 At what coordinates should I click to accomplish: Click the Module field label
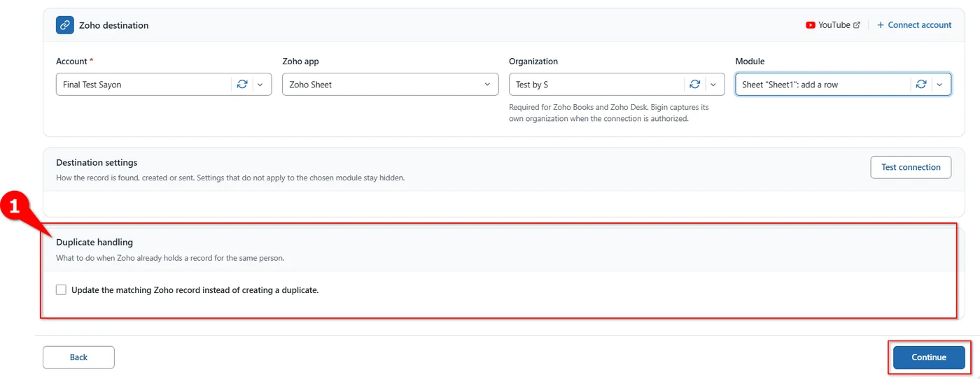pyautogui.click(x=750, y=62)
